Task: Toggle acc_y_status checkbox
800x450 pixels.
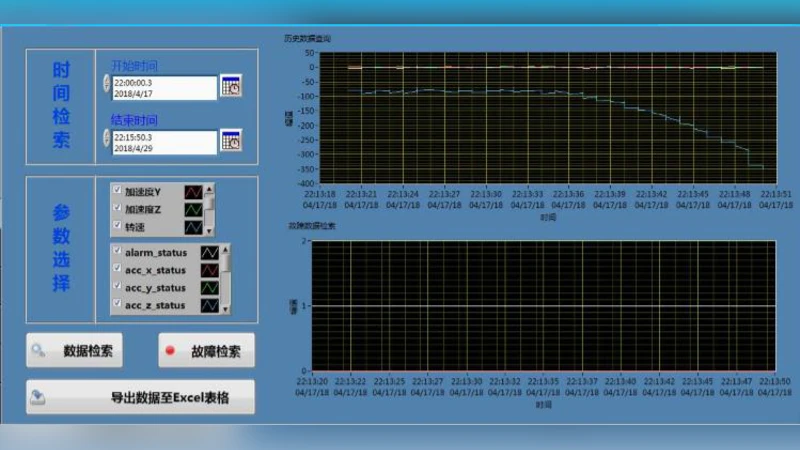Action: point(117,286)
